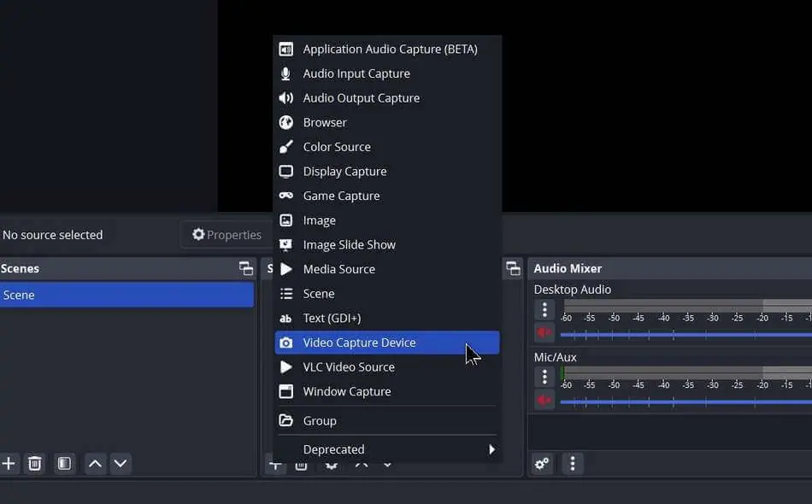This screenshot has width=812, height=504.
Task: Open Mic/Aux three-dot options menu
Action: click(544, 377)
